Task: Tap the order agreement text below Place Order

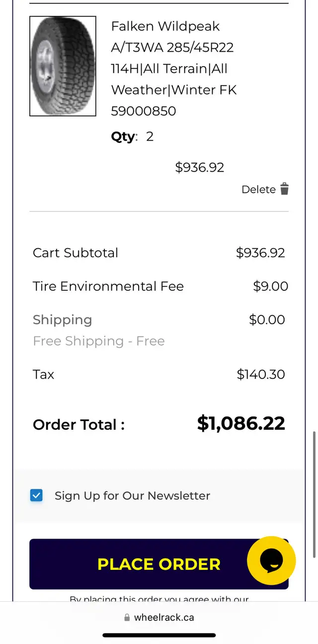Action: coord(159,599)
